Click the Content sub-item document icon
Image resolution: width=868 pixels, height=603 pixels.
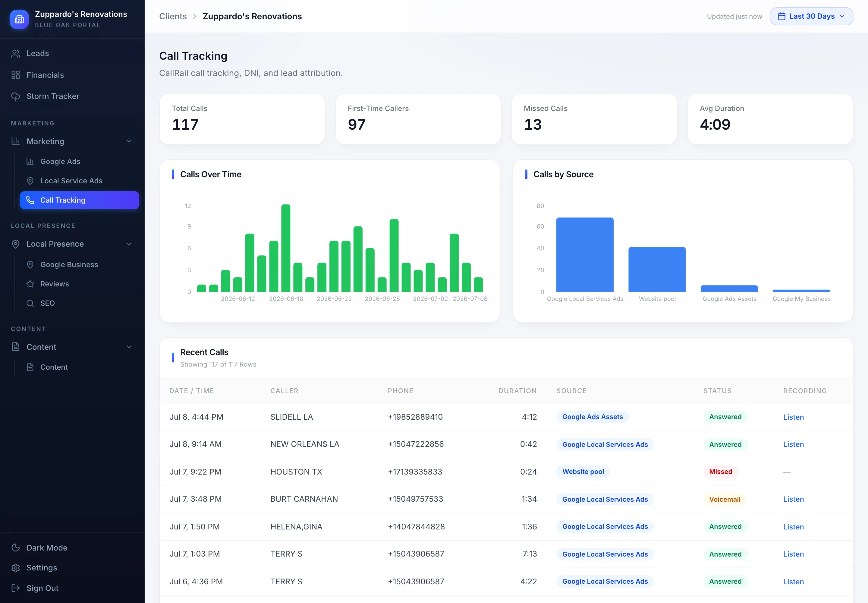pos(30,367)
